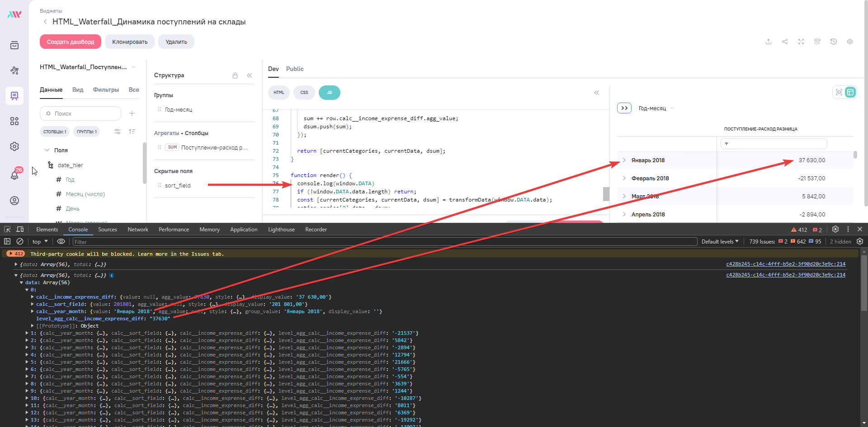868x427 pixels.
Task: Select the JS code pill
Action: tap(330, 93)
